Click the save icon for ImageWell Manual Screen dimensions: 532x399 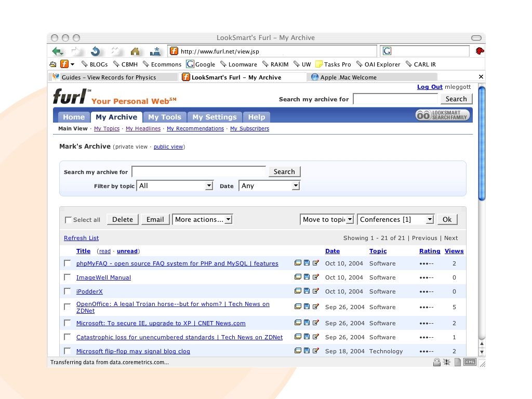(307, 276)
